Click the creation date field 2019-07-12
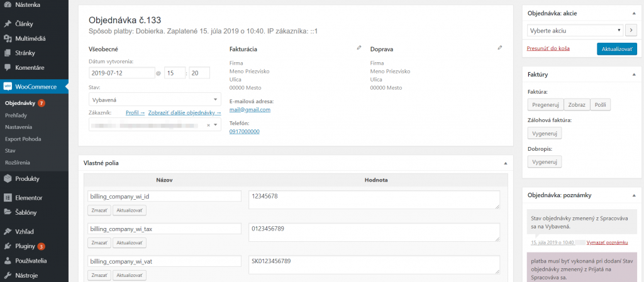Screen dimensions: 644x282 pos(121,73)
